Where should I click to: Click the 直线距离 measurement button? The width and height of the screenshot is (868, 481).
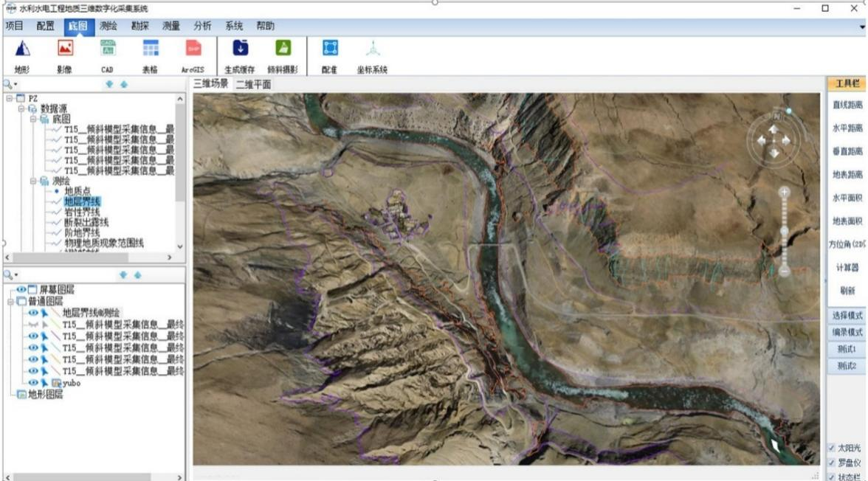[847, 105]
